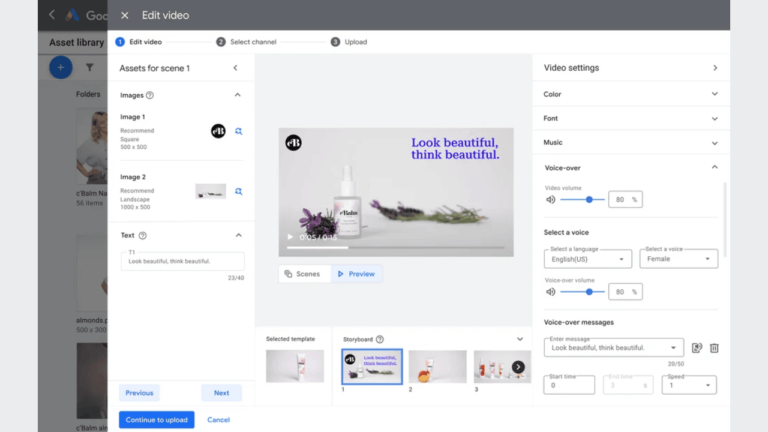This screenshot has height=432, width=768.
Task: Collapse the Storyboard section
Action: click(520, 339)
